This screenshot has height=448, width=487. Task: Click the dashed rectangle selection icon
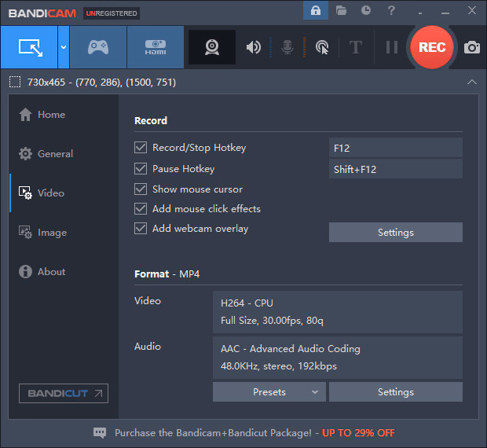[15, 82]
